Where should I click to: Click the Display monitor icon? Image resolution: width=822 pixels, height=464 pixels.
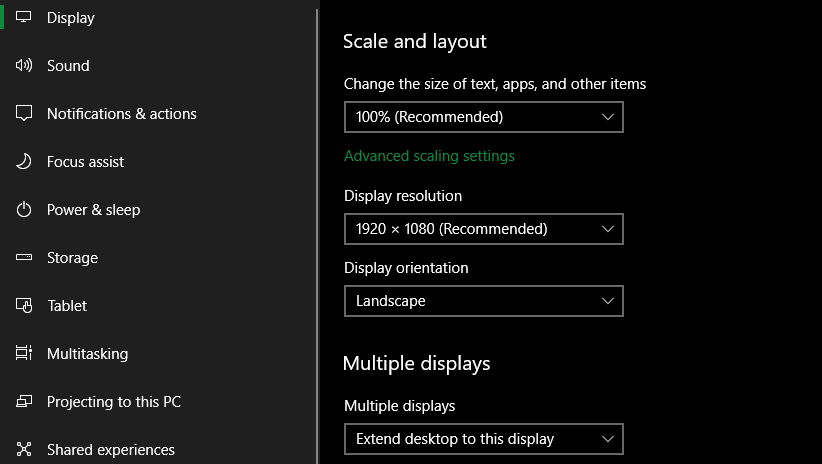[25, 18]
